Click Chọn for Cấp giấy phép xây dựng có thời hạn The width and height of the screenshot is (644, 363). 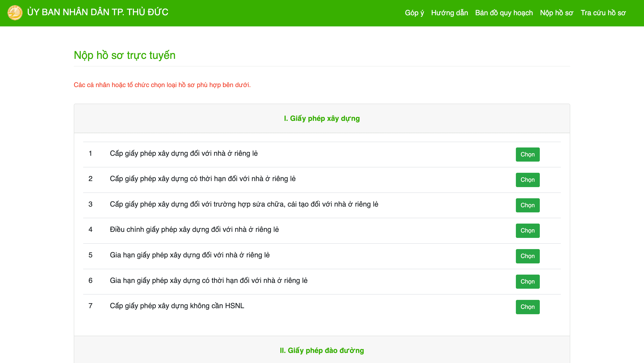click(527, 180)
